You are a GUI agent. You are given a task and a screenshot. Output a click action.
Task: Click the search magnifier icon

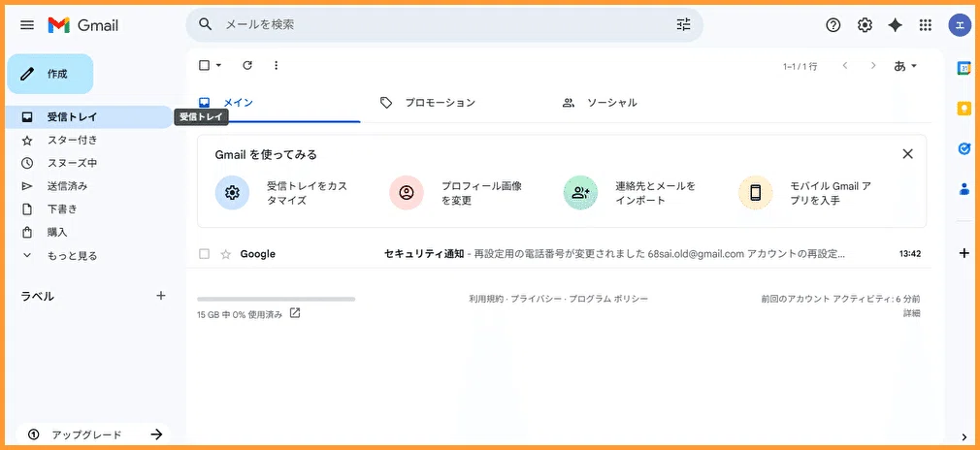pos(206,24)
